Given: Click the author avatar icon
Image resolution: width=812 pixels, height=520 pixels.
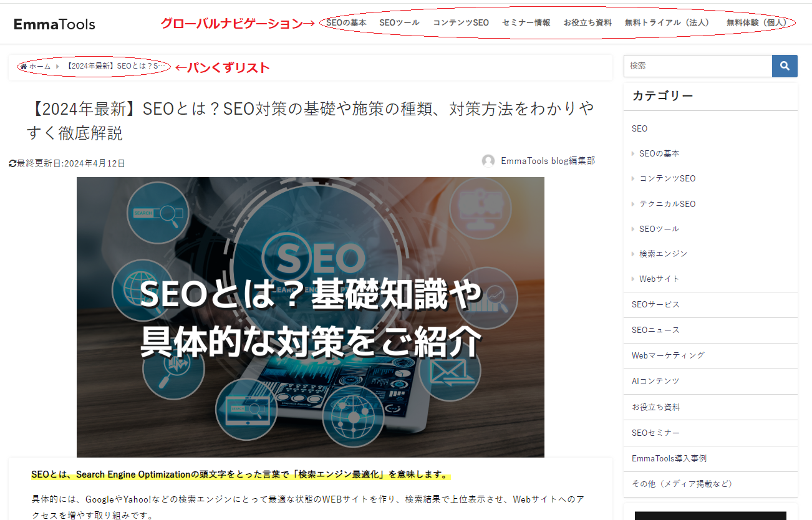Looking at the screenshot, I should point(488,161).
